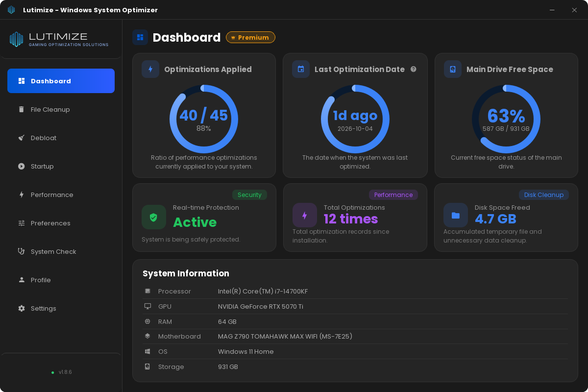This screenshot has width=588, height=392.
Task: Click the 63% free space ring
Action: point(506,119)
